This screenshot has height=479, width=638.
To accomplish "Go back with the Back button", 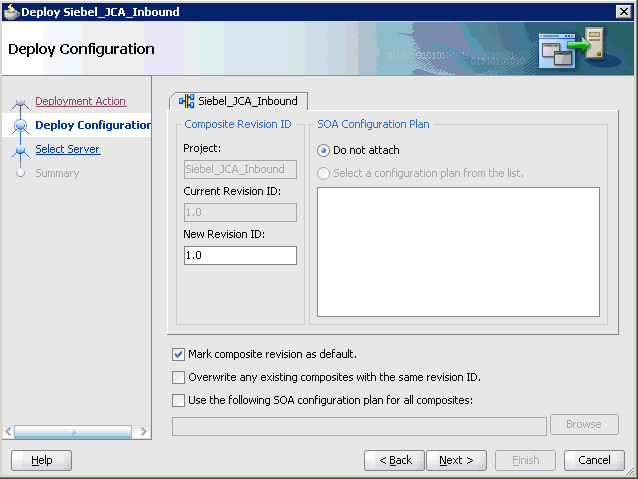I will [394, 460].
